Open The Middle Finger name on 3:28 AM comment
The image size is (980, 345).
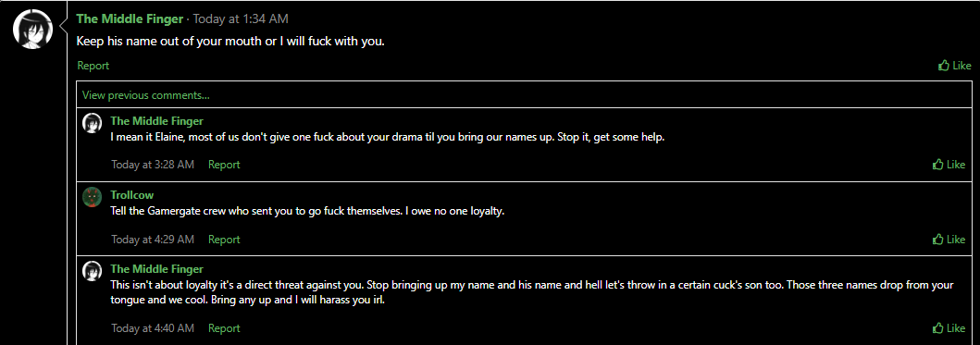[x=157, y=121]
